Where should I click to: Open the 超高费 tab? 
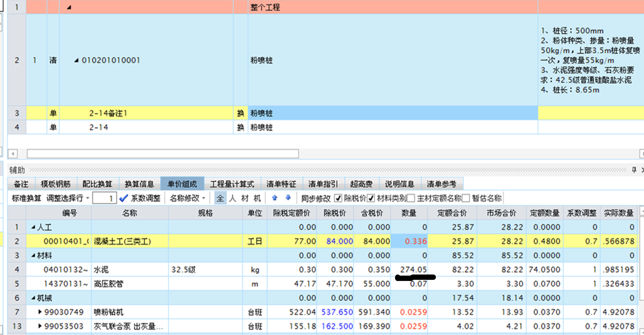point(362,184)
